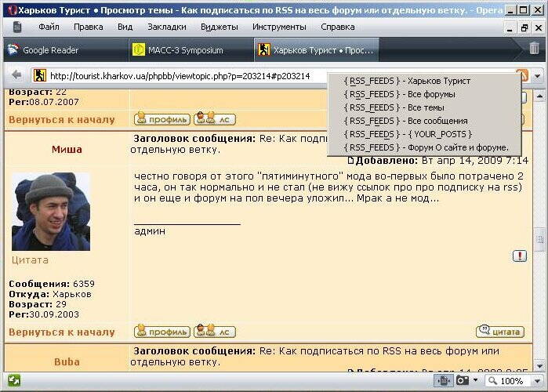548x392 pixels.
Task: Click 'Вернуться к началу' link under Миша's post
Action: [62, 332]
